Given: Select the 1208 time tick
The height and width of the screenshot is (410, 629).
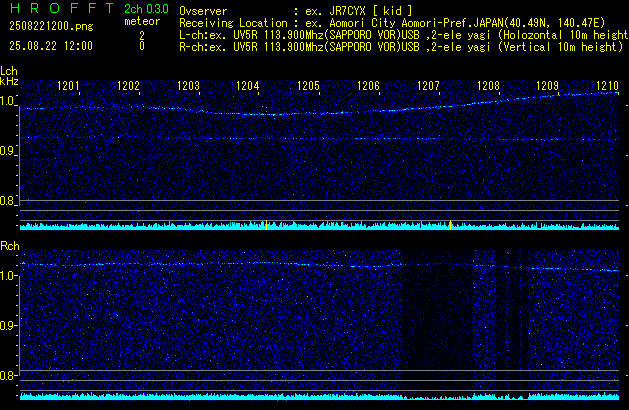Looking at the screenshot, I should (x=488, y=86).
